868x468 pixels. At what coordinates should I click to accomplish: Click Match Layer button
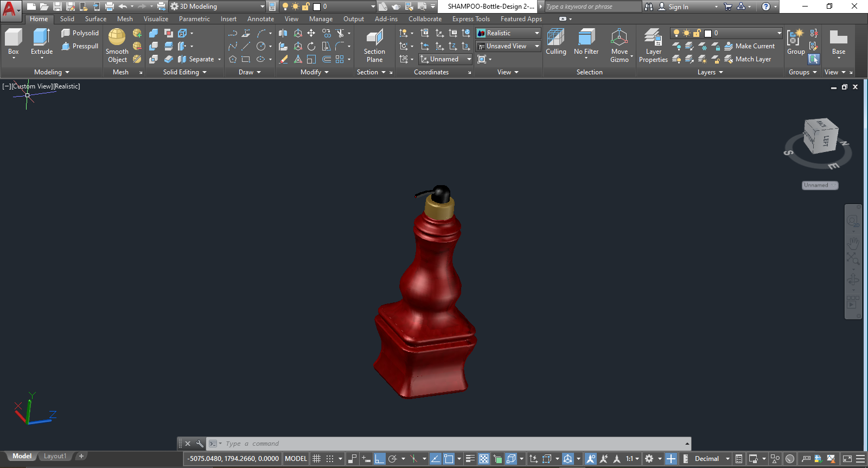(x=748, y=59)
